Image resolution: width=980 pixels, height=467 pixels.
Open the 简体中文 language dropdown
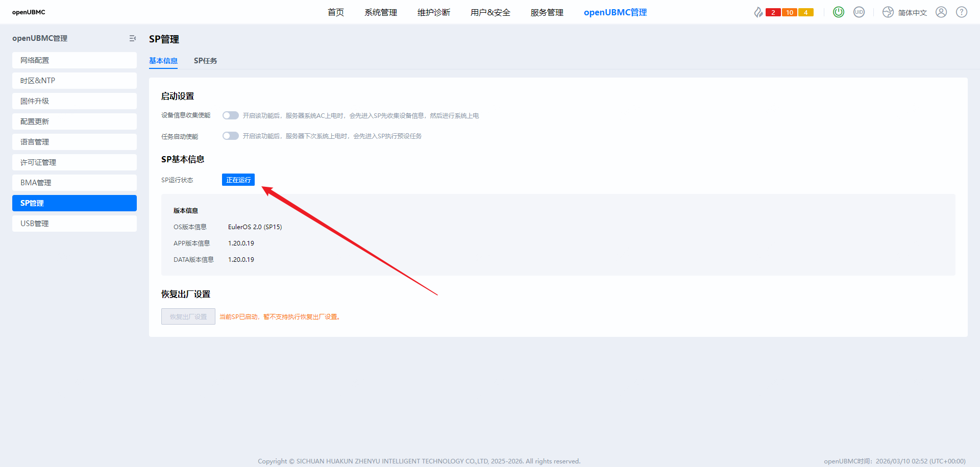[905, 12]
